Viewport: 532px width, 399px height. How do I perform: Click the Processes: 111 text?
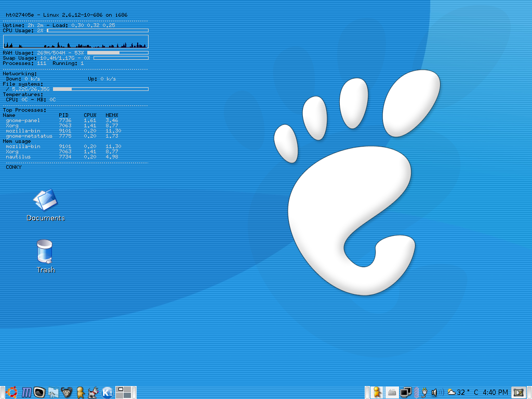pos(24,63)
